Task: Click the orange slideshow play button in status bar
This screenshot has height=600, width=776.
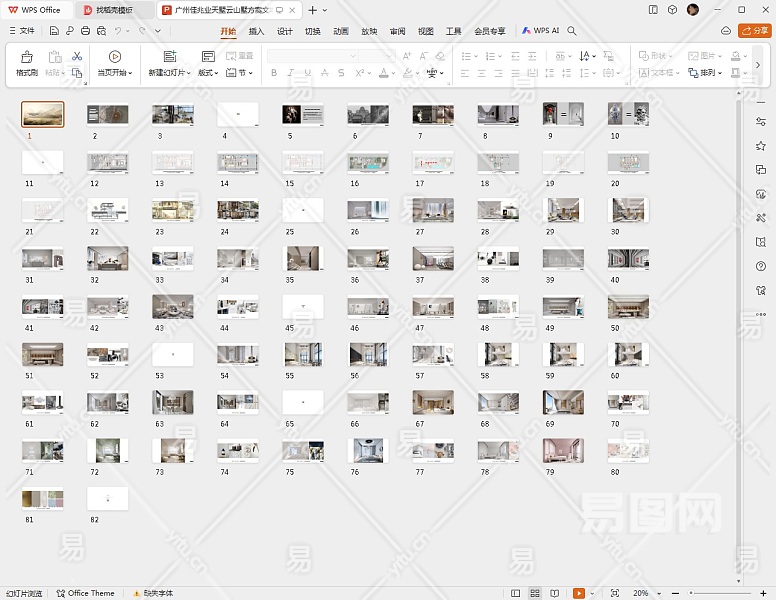Action: [x=578, y=593]
